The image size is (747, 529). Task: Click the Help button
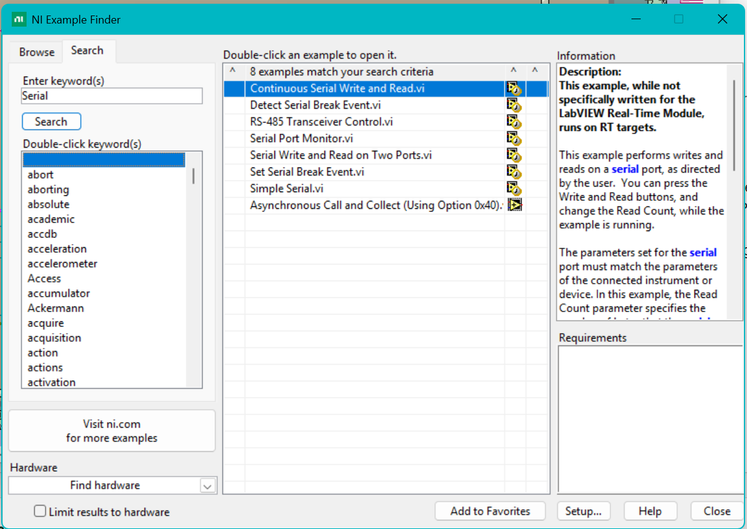[650, 511]
